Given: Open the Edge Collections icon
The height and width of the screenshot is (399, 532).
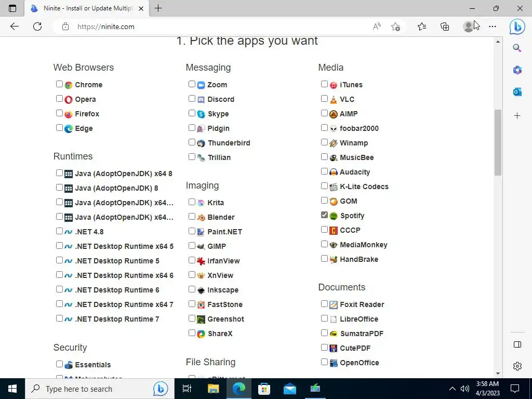Looking at the screenshot, I should coord(445,26).
